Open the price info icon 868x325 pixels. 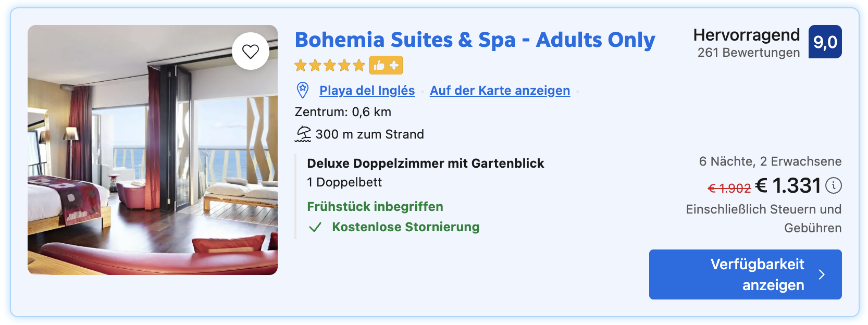tap(834, 185)
